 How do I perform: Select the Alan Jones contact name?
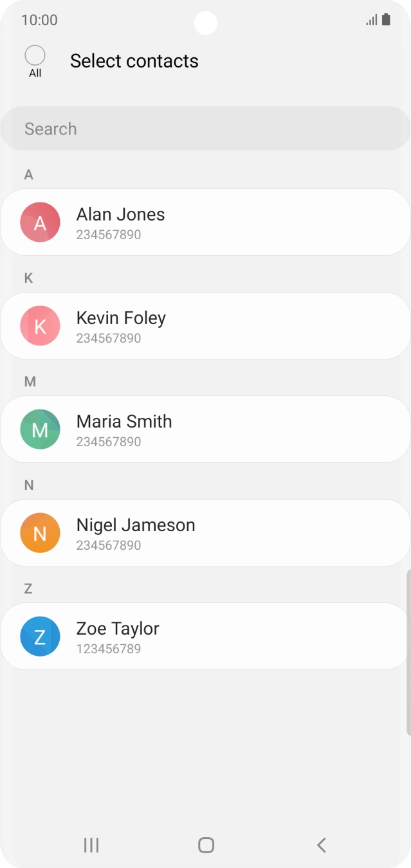tap(120, 215)
